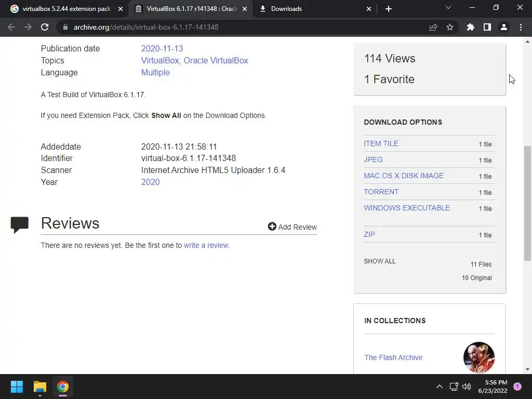532x399 pixels.
Task: Close the Downloads tab
Action: point(369,9)
